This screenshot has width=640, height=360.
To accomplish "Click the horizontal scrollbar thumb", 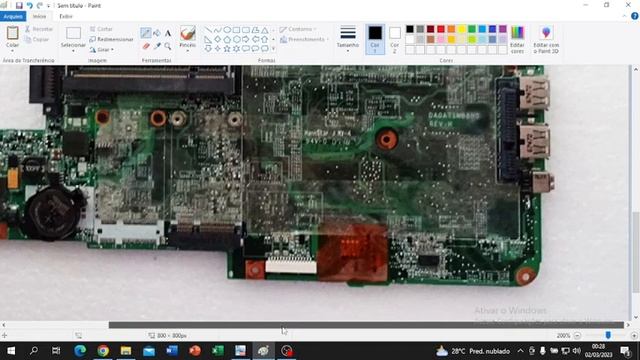I will [366, 325].
